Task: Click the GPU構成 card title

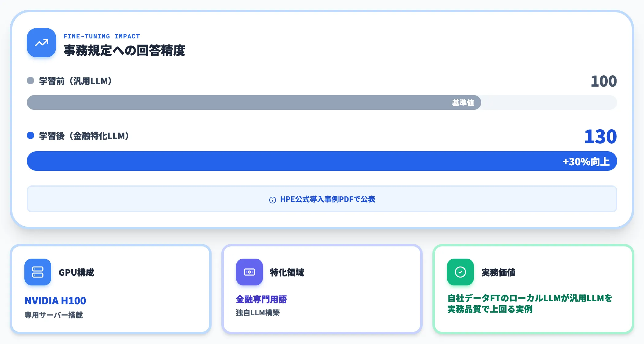Action: point(76,272)
